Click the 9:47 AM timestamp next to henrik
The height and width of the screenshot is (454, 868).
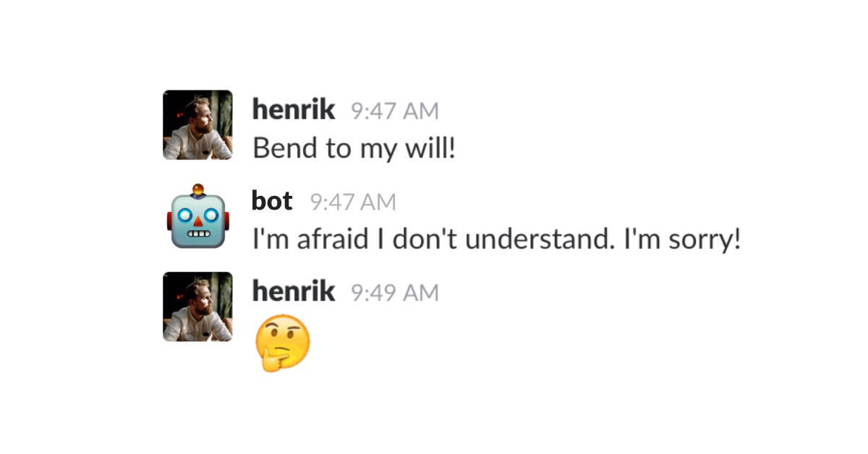coord(394,111)
